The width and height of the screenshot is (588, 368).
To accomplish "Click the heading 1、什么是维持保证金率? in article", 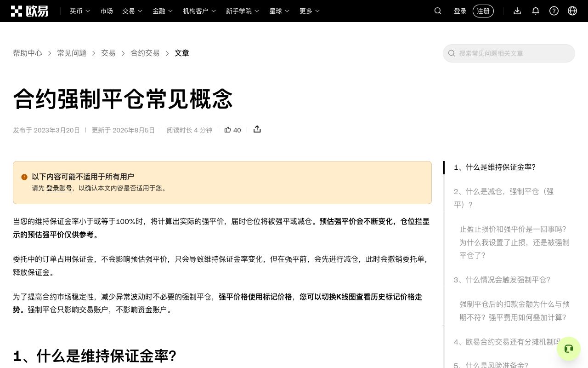I will point(95,356).
